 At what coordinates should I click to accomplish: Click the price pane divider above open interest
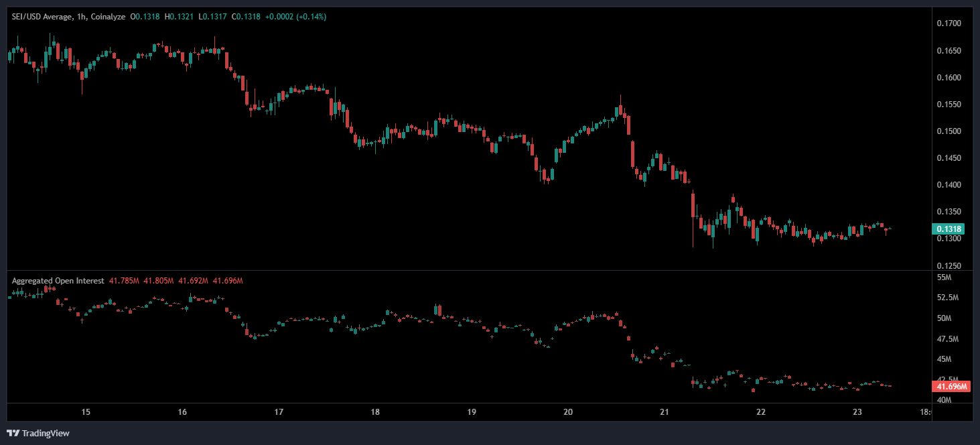point(469,271)
